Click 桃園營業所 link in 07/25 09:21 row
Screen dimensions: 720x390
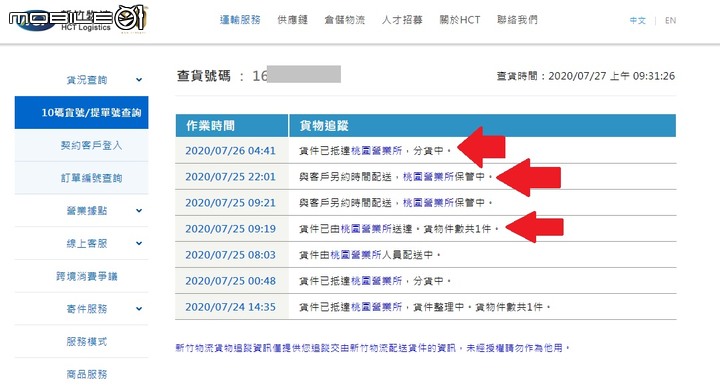pyautogui.click(x=428, y=203)
